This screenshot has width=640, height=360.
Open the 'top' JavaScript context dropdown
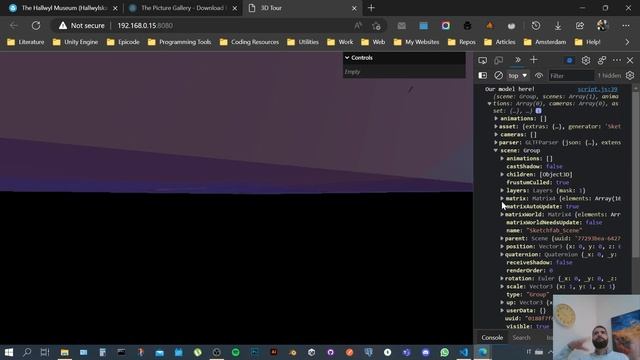(517, 76)
